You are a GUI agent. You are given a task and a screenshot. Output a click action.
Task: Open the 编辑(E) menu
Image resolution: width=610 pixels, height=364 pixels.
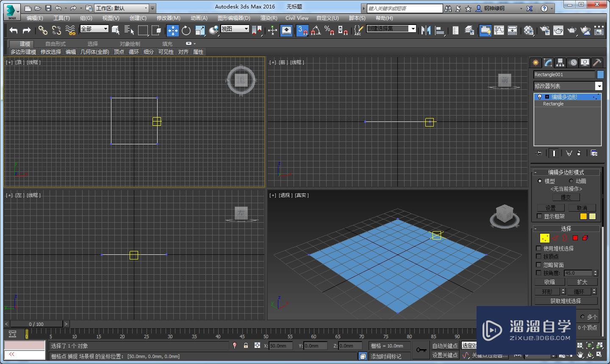pyautogui.click(x=35, y=18)
